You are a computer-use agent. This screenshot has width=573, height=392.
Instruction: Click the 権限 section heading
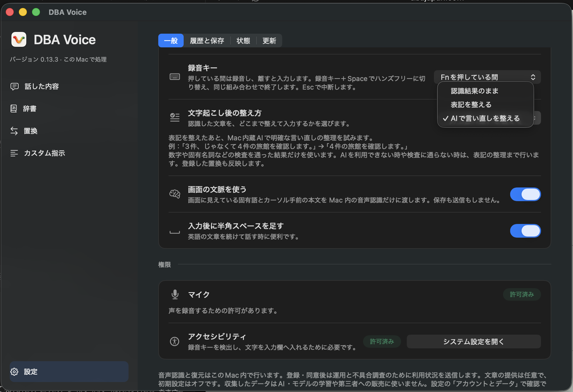point(165,265)
